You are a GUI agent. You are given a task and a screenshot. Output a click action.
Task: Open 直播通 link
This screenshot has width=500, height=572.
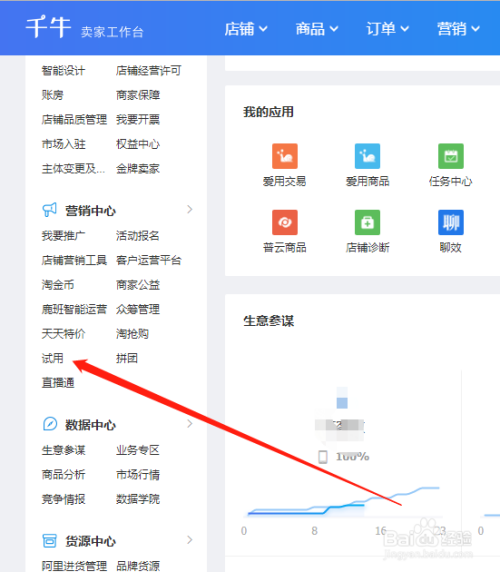coord(58,383)
